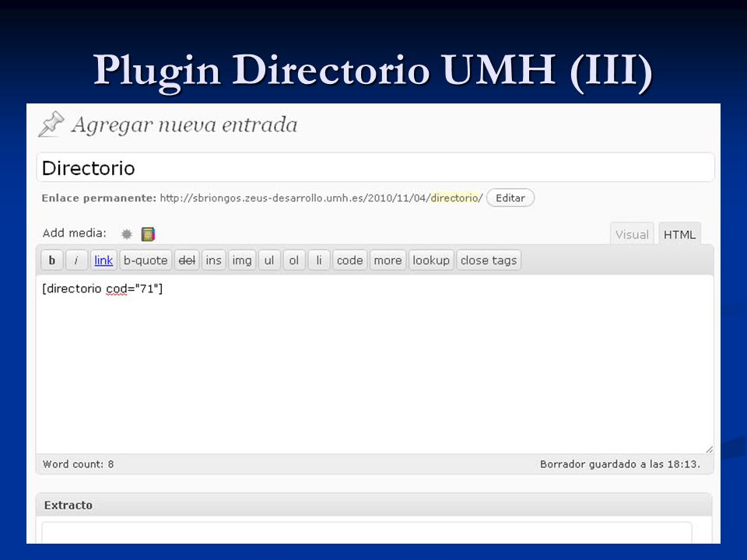The width and height of the screenshot is (747, 560).
Task: Click the Enlace permanente label
Action: click(99, 198)
